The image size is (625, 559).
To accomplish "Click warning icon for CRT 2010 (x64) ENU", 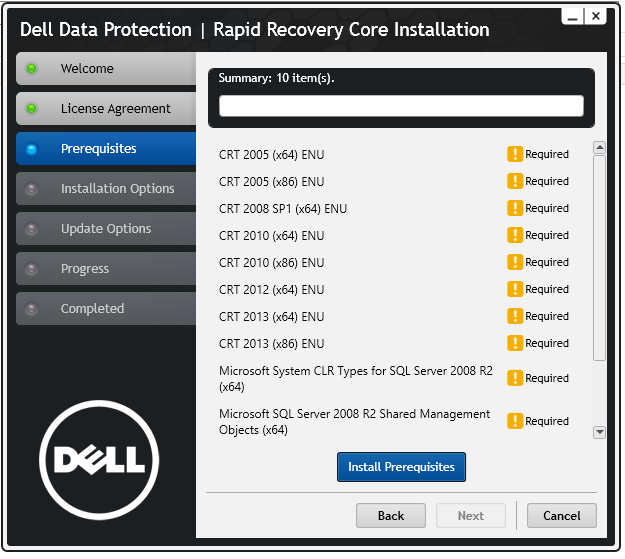I will point(515,235).
